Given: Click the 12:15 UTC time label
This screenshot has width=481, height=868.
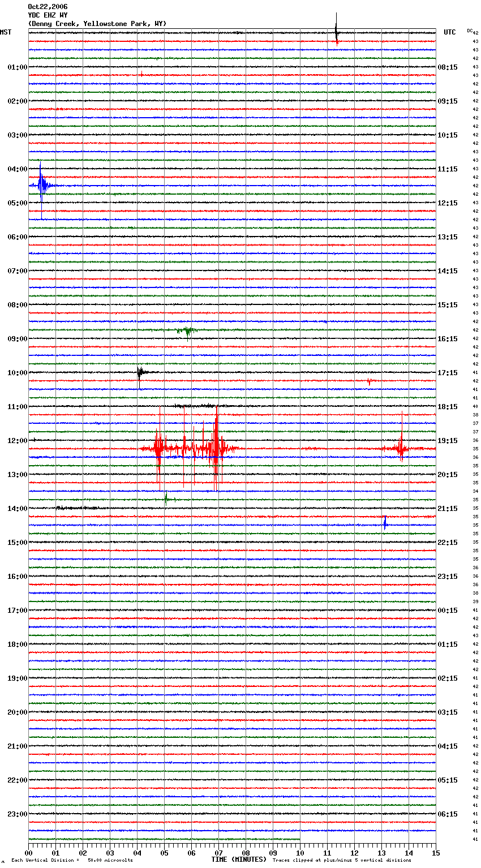Looking at the screenshot, I should pyautogui.click(x=448, y=203).
